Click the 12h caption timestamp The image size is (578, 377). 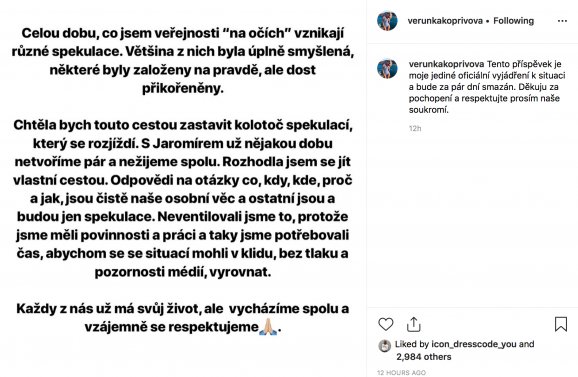(x=415, y=128)
